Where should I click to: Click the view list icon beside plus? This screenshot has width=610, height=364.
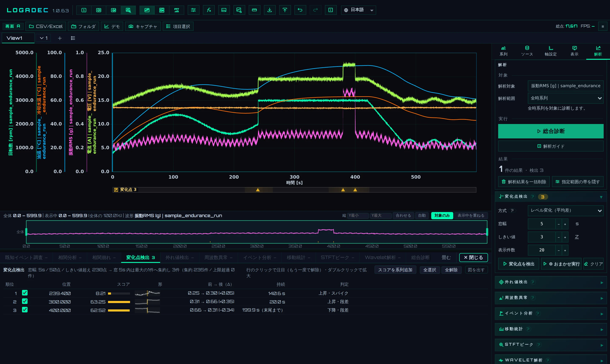[x=73, y=38]
